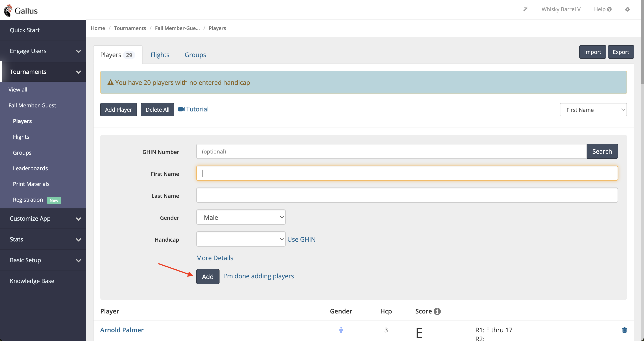Open the First Name sort dropdown

[593, 110]
